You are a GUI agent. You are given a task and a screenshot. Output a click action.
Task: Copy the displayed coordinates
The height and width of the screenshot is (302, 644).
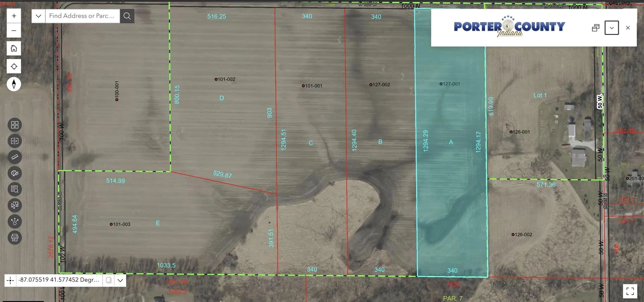tap(109, 280)
